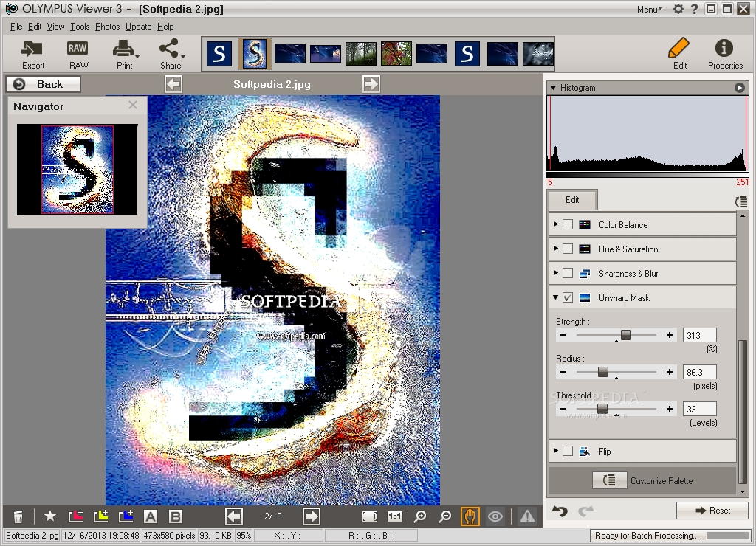Add to yellow color label
Image resolution: width=756 pixels, height=546 pixels.
(100, 516)
